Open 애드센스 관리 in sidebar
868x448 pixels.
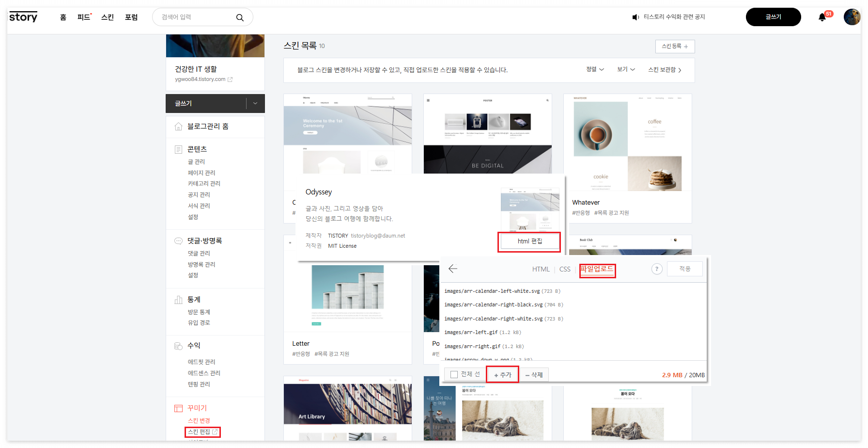[x=204, y=373]
